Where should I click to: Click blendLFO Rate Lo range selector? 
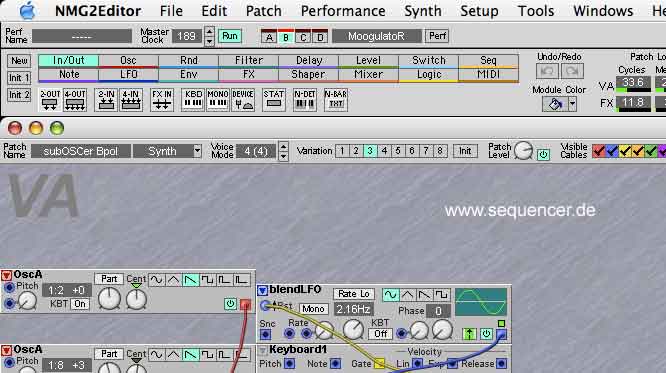pyautogui.click(x=354, y=294)
